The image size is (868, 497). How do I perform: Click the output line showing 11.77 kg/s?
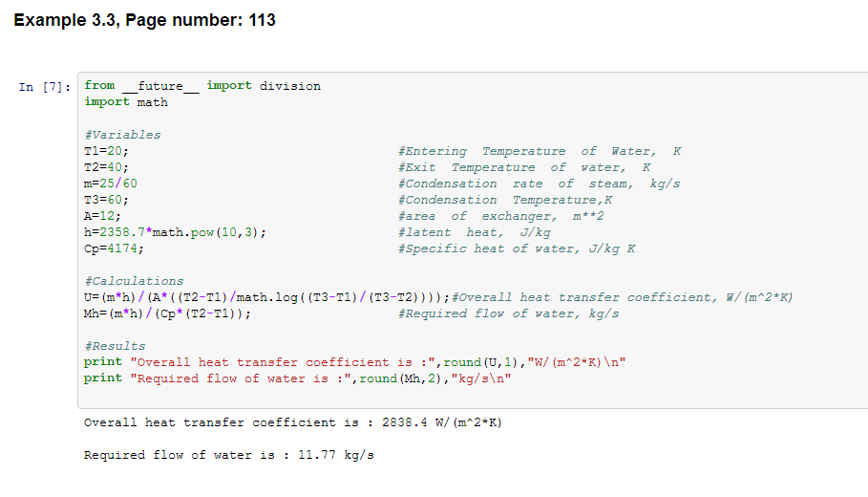229,455
